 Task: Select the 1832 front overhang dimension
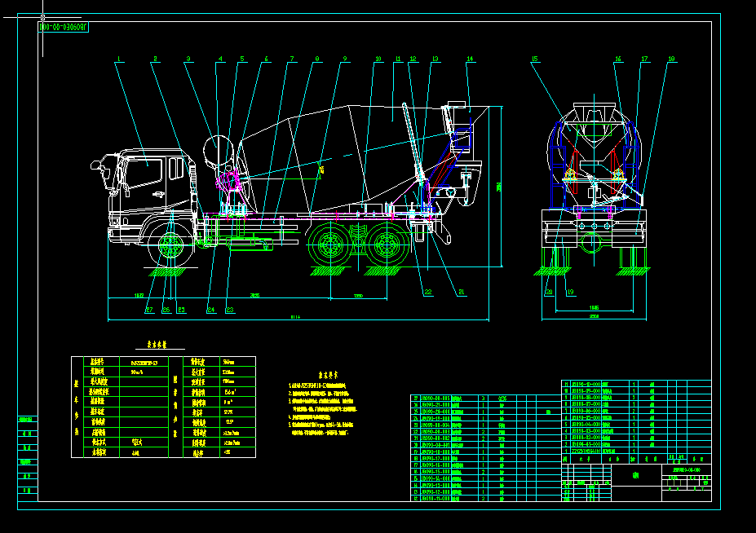click(139, 295)
